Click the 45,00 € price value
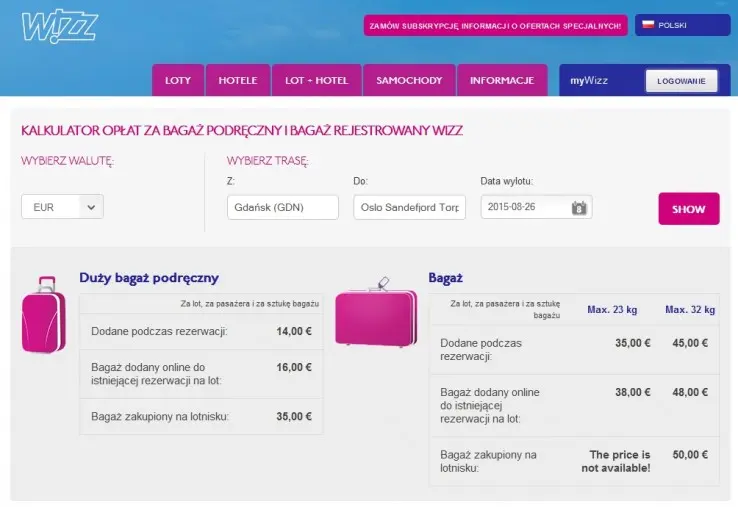 690,343
